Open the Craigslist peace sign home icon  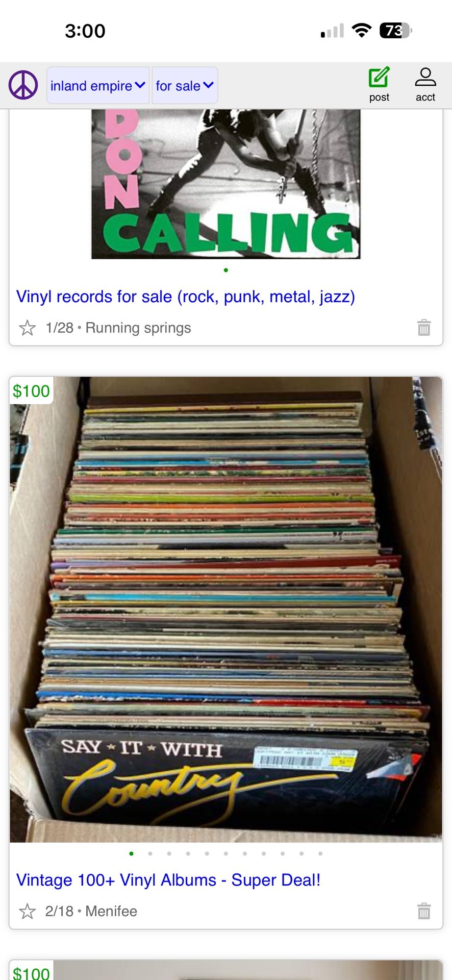(x=23, y=85)
